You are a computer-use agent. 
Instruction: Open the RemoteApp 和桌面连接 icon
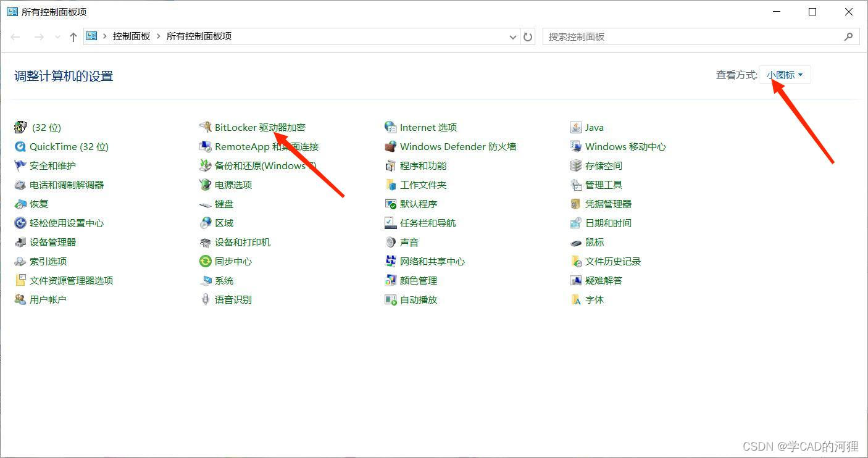coord(206,146)
